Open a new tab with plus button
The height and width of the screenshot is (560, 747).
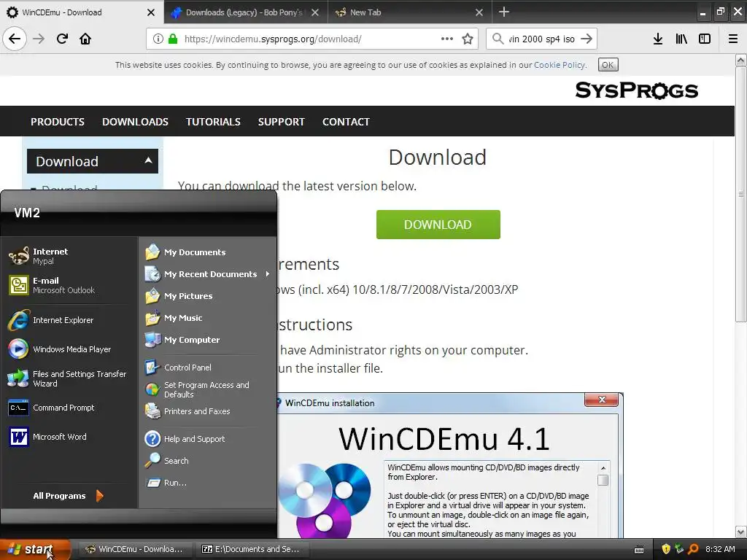tap(504, 12)
